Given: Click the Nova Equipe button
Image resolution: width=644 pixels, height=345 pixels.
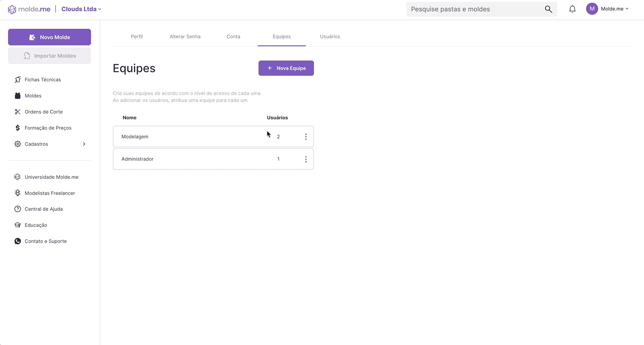Looking at the screenshot, I should [x=286, y=68].
